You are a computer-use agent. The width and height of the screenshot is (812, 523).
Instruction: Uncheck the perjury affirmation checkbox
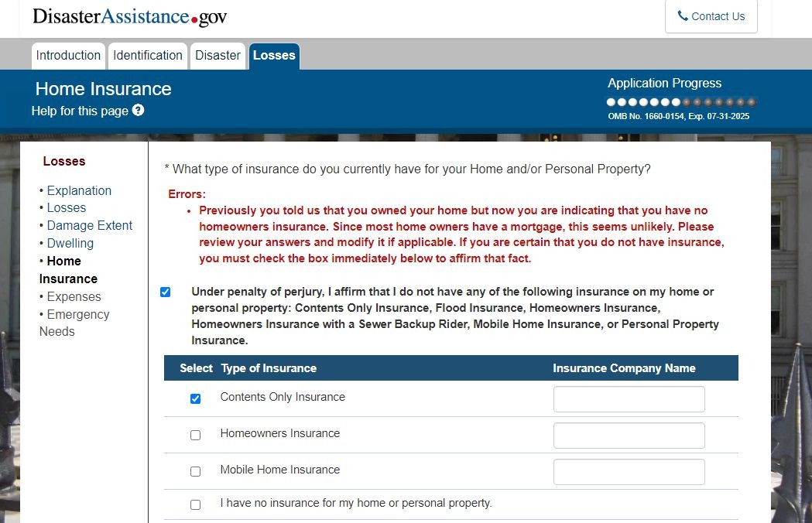point(165,292)
